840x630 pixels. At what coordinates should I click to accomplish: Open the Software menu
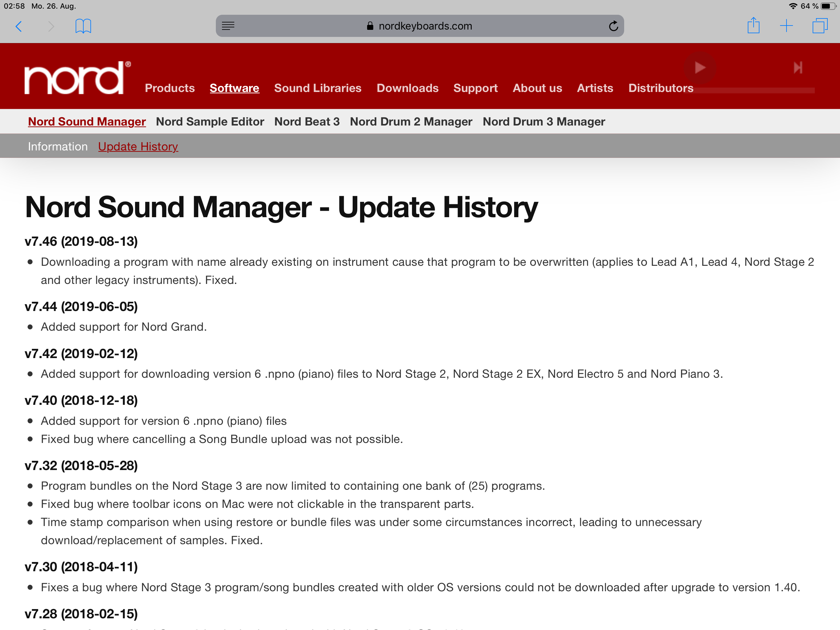point(234,88)
